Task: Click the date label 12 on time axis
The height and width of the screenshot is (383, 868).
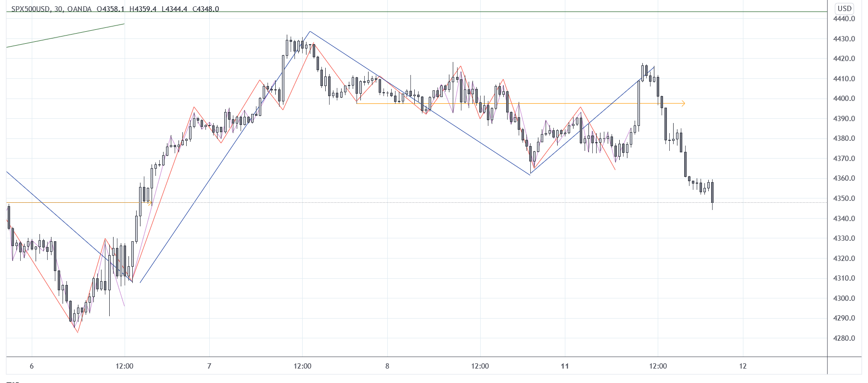Action: (743, 366)
